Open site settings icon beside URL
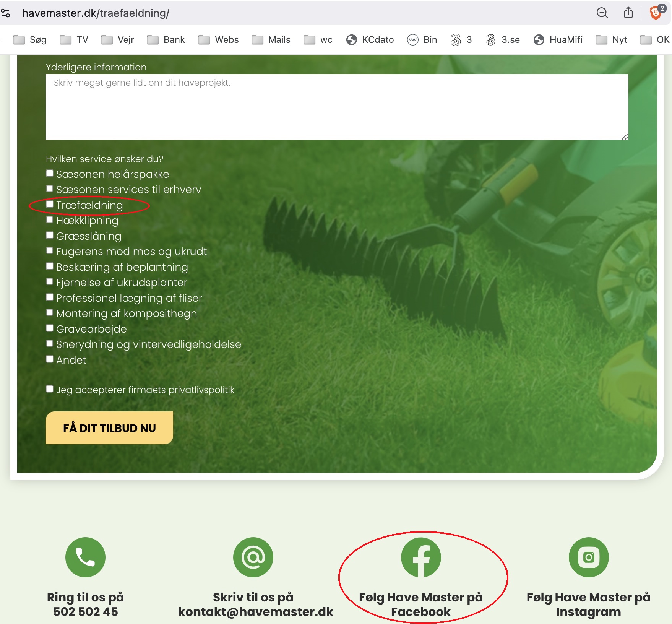Viewport: 672px width, 624px height. pyautogui.click(x=6, y=13)
